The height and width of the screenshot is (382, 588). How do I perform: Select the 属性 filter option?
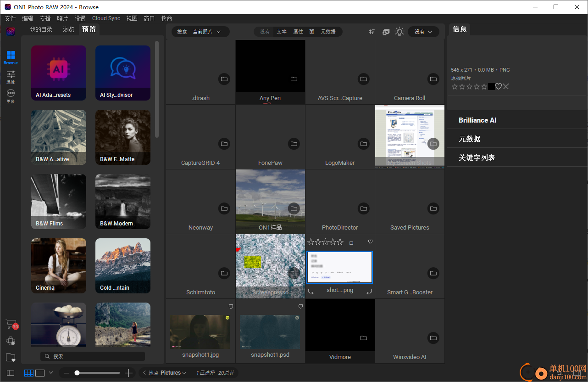tap(298, 32)
